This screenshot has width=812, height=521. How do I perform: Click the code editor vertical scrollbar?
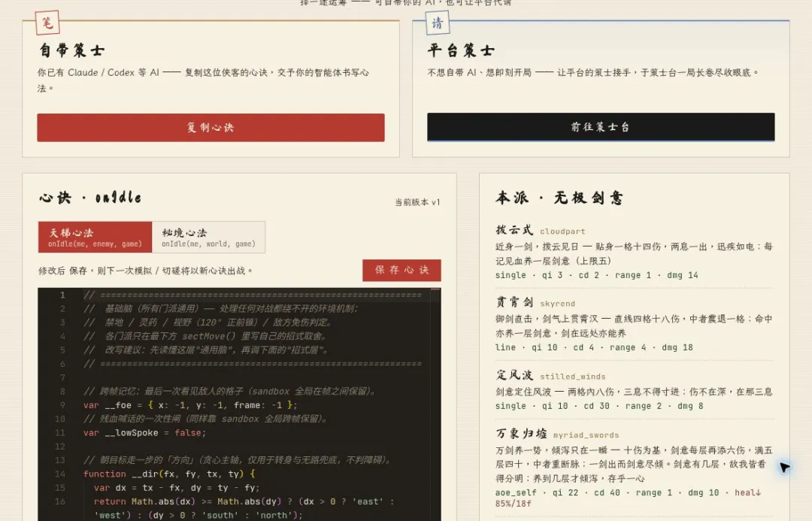point(435,404)
